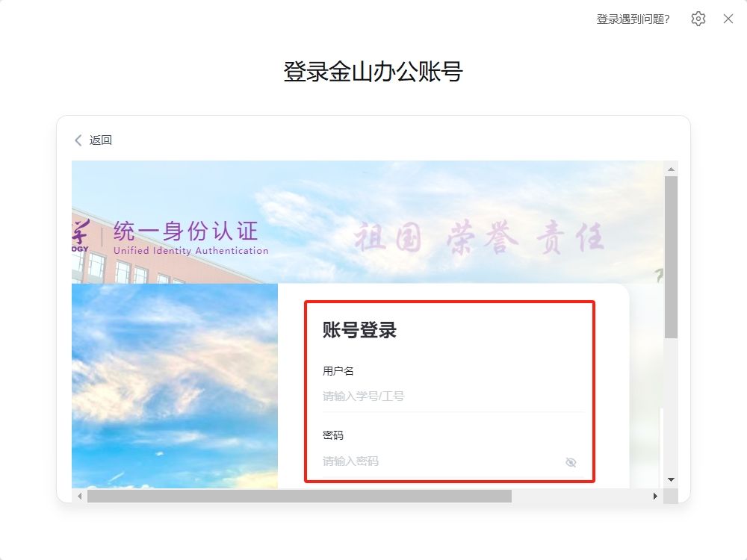Click the horizontal scrollbar thumb

[300, 497]
